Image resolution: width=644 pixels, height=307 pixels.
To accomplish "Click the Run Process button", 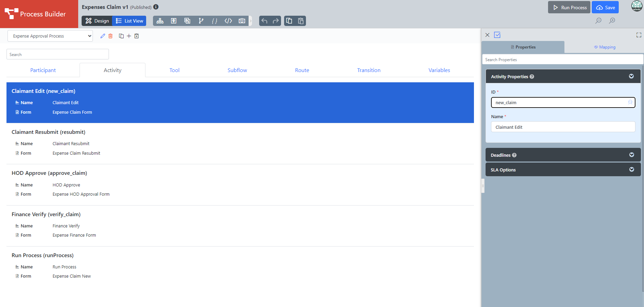I will click(569, 8).
